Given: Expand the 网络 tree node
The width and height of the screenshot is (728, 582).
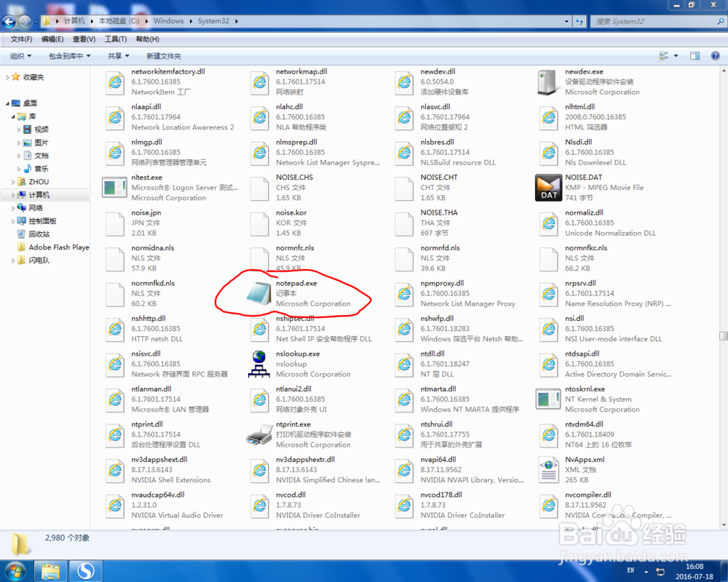Looking at the screenshot, I should pyautogui.click(x=13, y=208).
